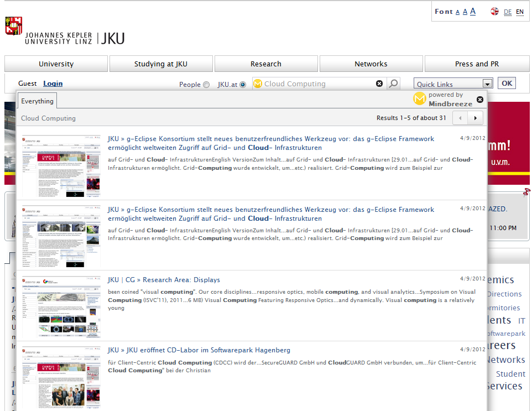Clear the search field text
532x411 pixels.
pos(379,84)
